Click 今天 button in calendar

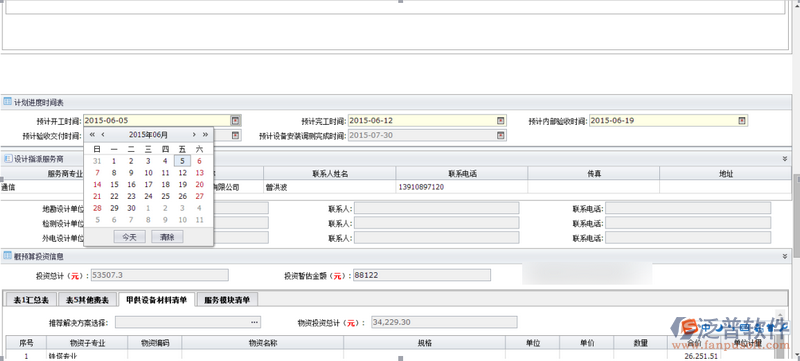[x=130, y=237]
